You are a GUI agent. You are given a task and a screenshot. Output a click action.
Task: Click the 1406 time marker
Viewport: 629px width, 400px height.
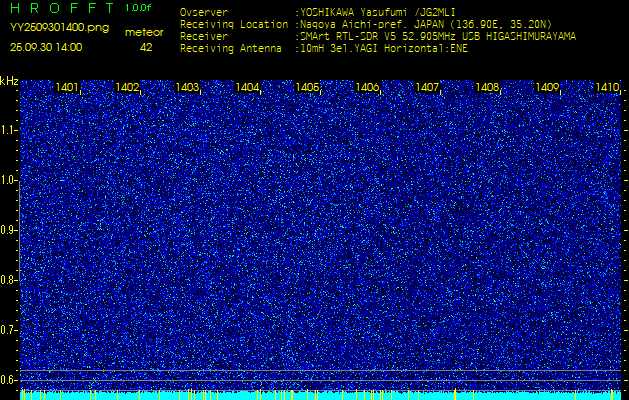367,87
